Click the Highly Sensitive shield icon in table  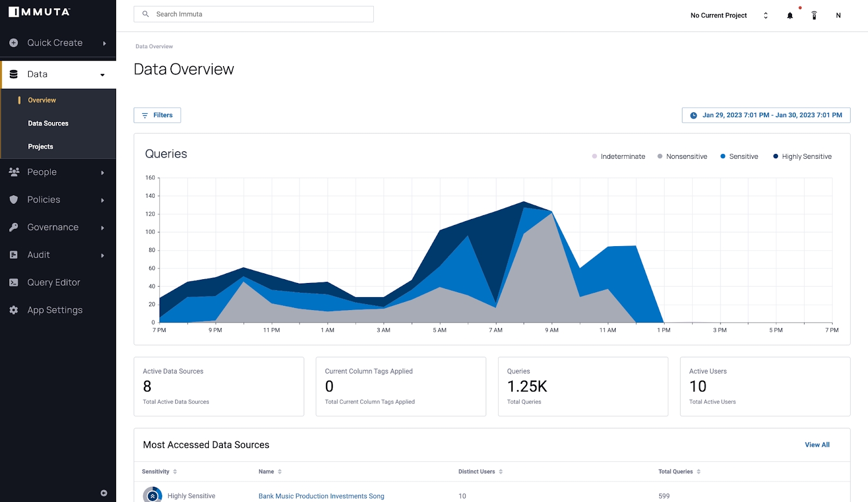click(x=152, y=495)
